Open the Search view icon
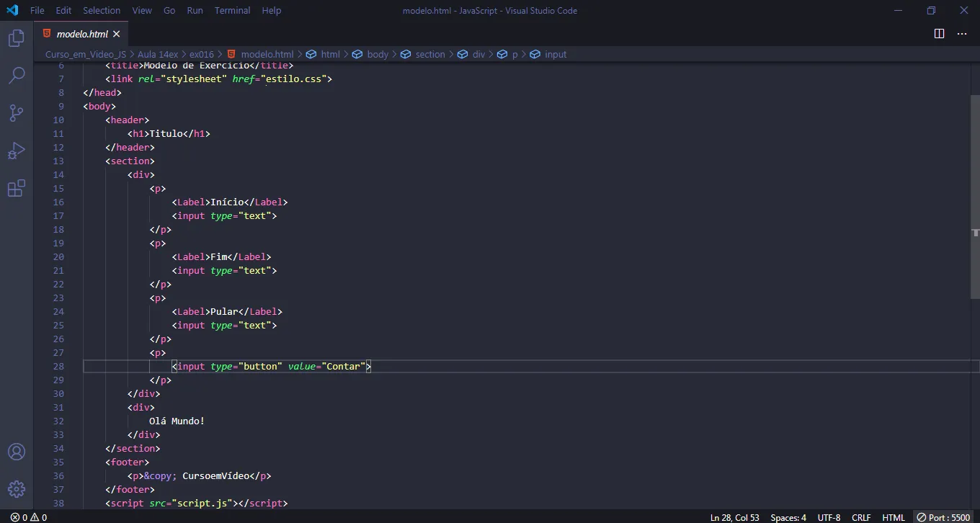The height and width of the screenshot is (523, 980). tap(16, 76)
